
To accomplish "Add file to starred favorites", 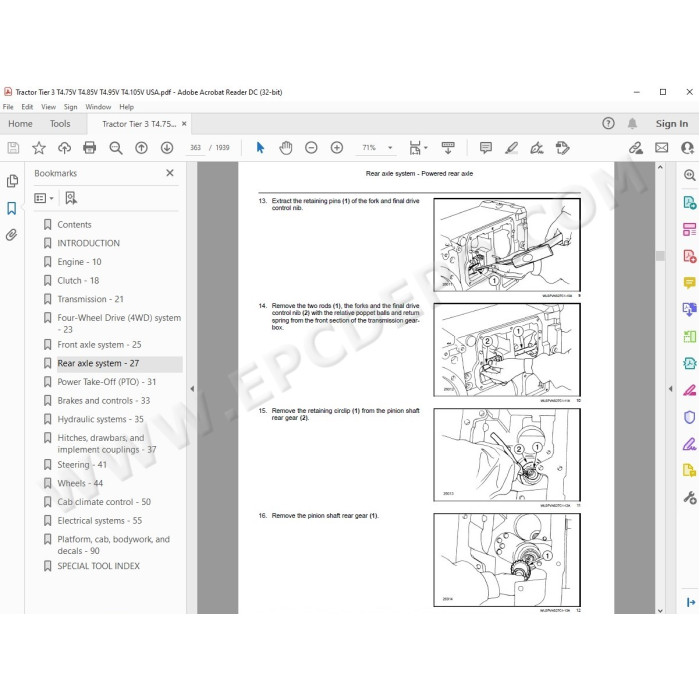I will coord(39,148).
